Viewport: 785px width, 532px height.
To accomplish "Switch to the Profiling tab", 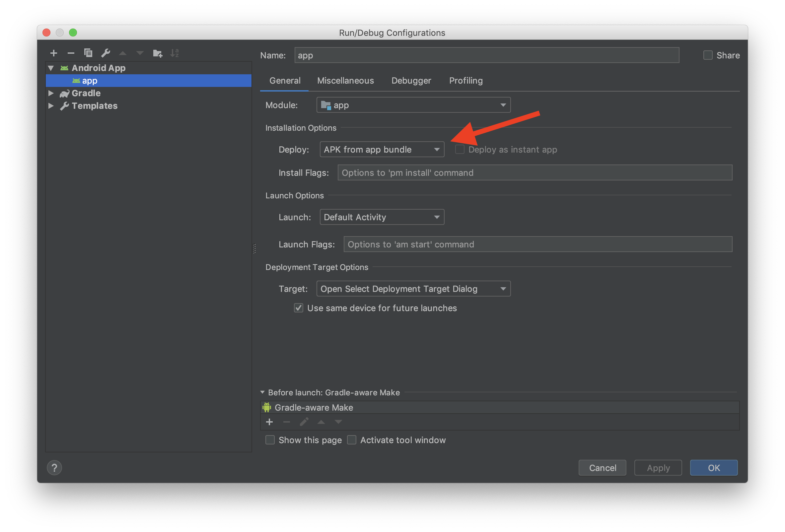I will [466, 81].
